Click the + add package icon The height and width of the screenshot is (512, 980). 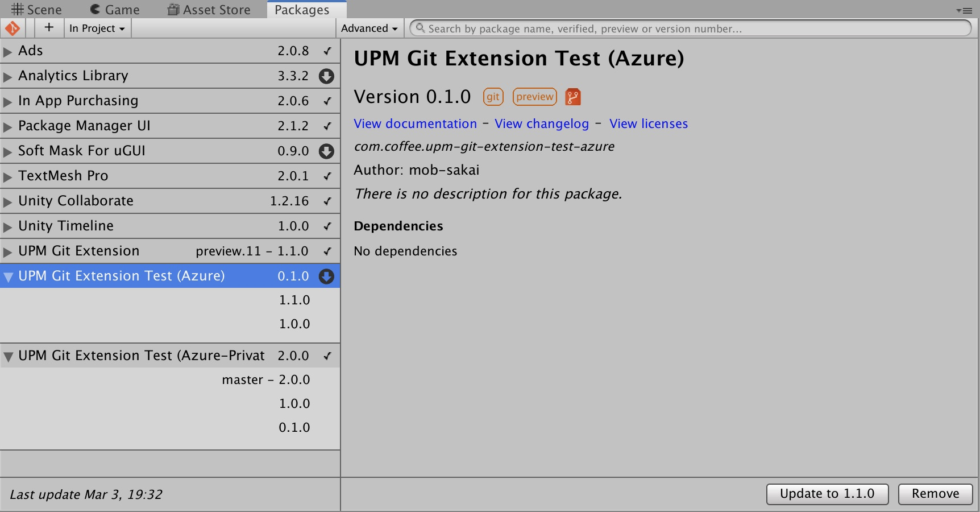49,27
